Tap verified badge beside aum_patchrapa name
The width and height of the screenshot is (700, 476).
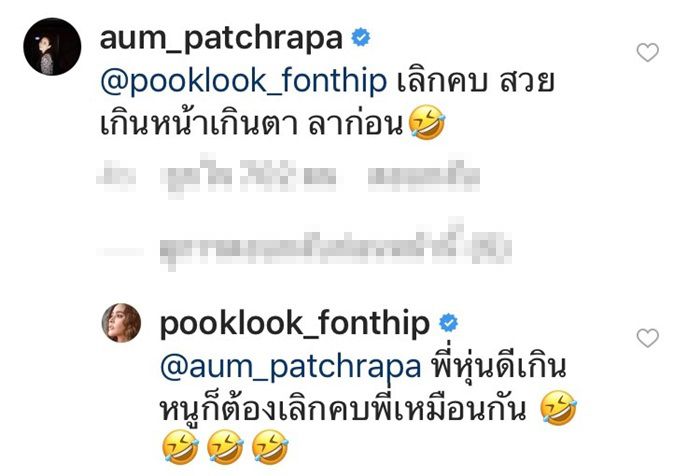click(361, 38)
